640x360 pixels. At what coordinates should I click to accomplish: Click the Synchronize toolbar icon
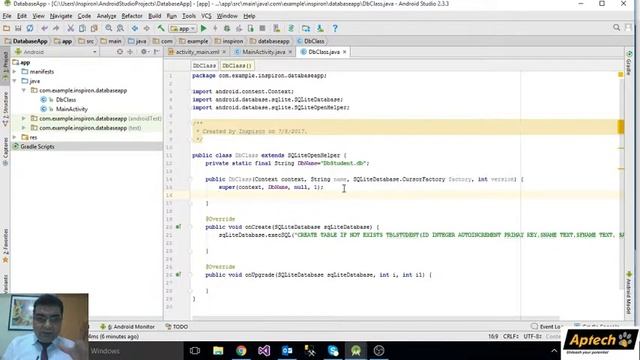coord(30,28)
